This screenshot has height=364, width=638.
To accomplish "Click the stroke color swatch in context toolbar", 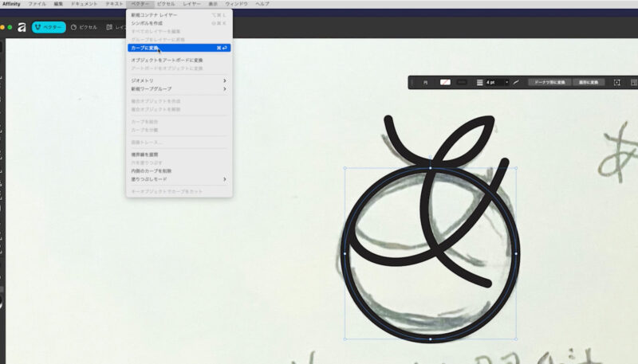I will click(x=462, y=82).
